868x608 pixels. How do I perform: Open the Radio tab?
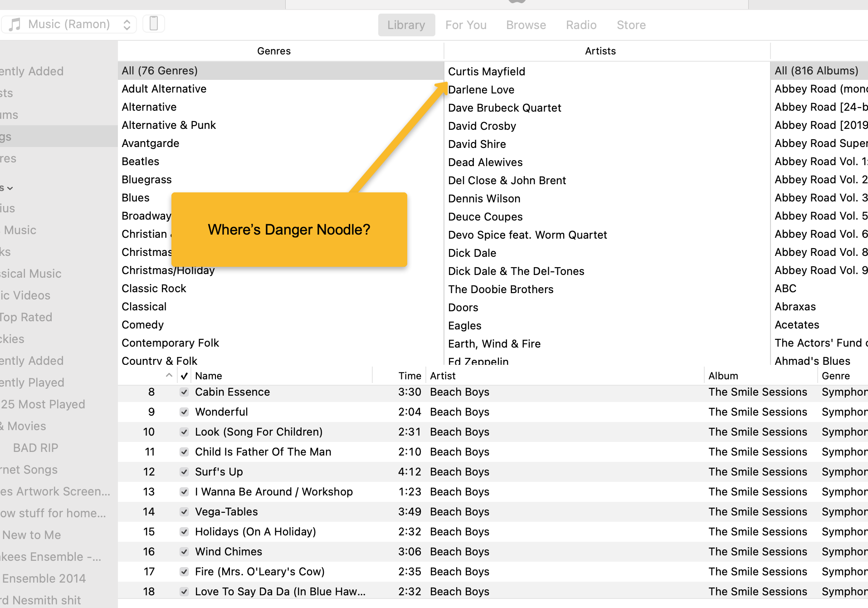coord(581,25)
